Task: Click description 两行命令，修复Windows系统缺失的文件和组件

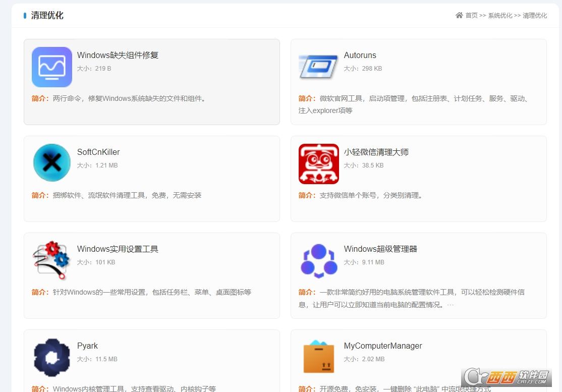Action: (129, 98)
